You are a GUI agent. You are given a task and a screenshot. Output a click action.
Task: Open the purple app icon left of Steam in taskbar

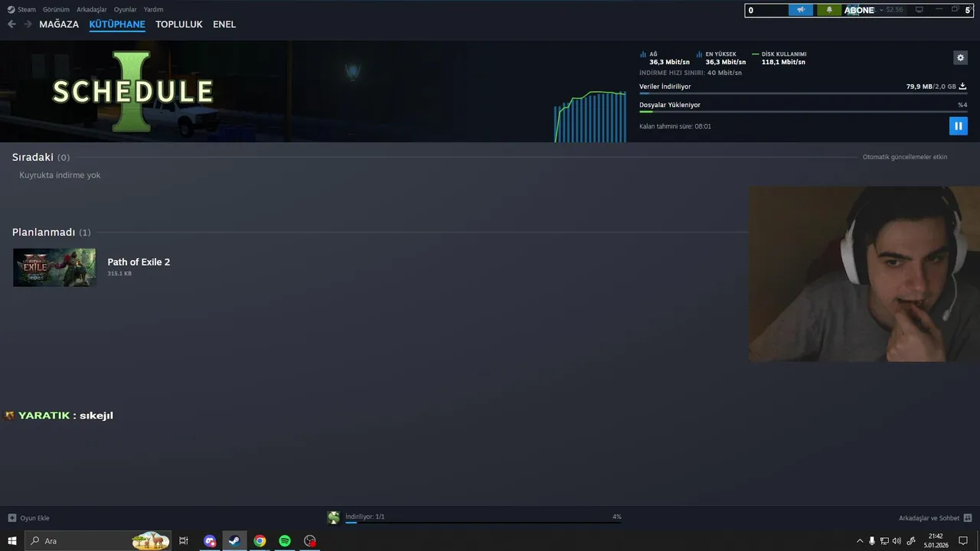point(210,541)
